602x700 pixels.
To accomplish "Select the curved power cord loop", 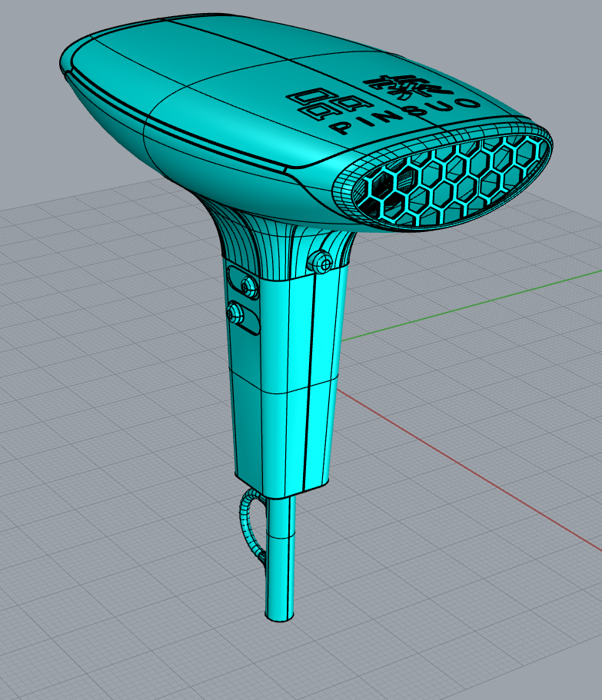I will click(x=248, y=523).
